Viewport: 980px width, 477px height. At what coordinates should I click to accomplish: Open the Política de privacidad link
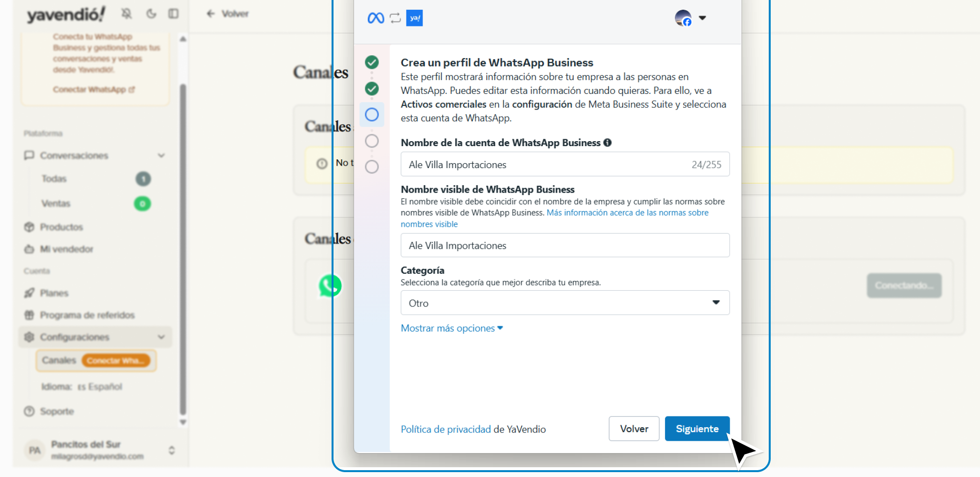coord(445,429)
